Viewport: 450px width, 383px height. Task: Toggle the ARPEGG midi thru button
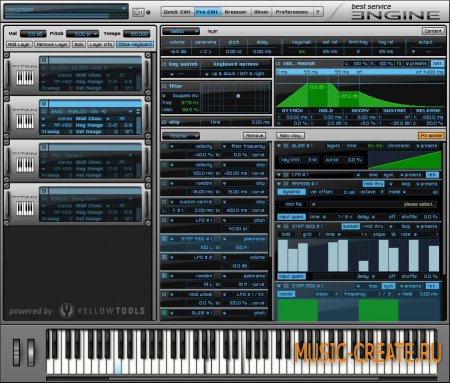[x=373, y=184]
